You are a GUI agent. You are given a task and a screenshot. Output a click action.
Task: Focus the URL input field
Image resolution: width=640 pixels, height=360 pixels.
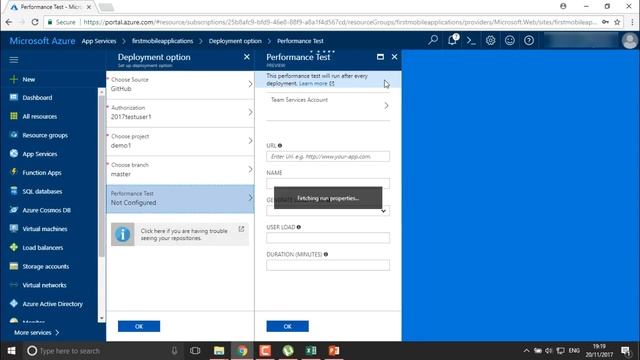pyautogui.click(x=328, y=156)
